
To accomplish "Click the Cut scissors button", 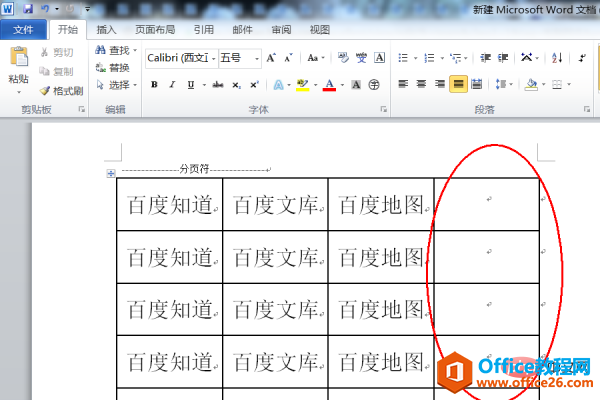I will point(57,52).
